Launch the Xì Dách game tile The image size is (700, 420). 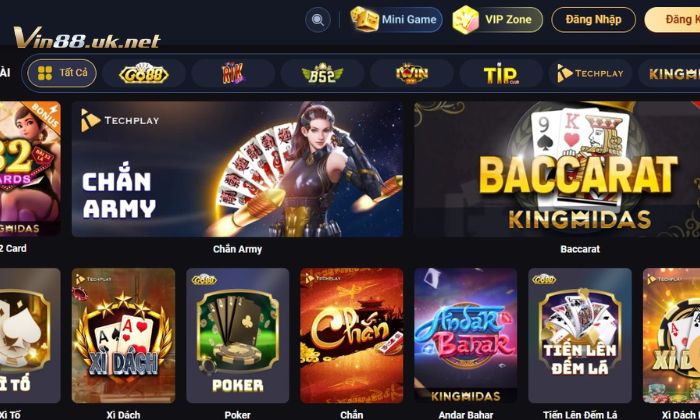coord(123,336)
